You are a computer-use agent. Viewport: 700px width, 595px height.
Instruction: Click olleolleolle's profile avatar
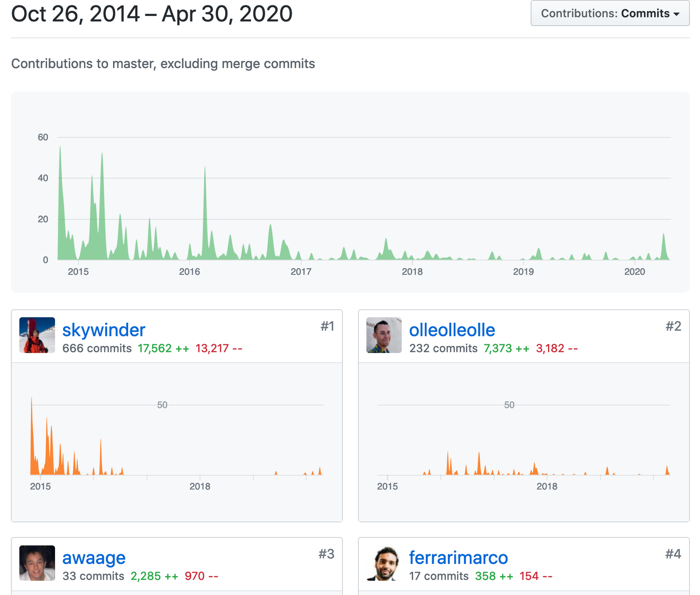[x=384, y=335]
